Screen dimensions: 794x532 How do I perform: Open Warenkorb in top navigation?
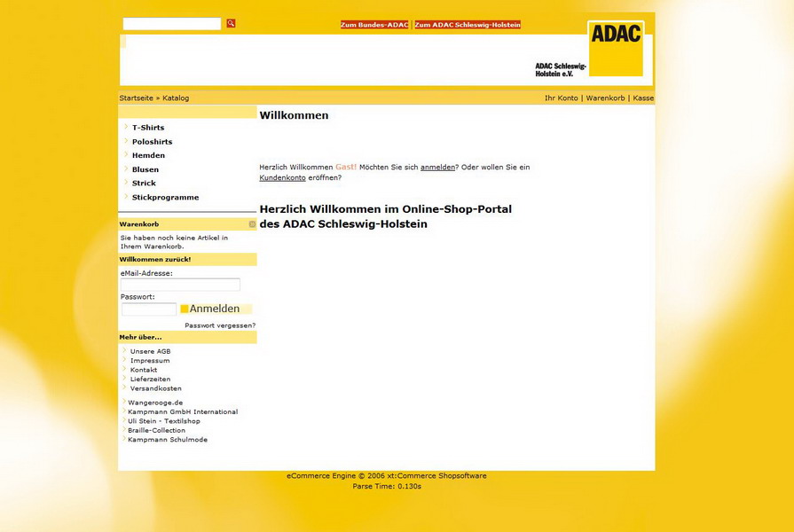605,98
